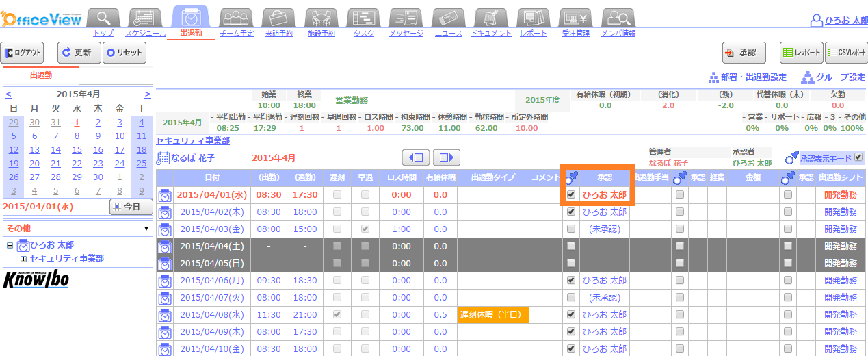
Task: Open the ニュース ticket icon
Action: coord(448,17)
